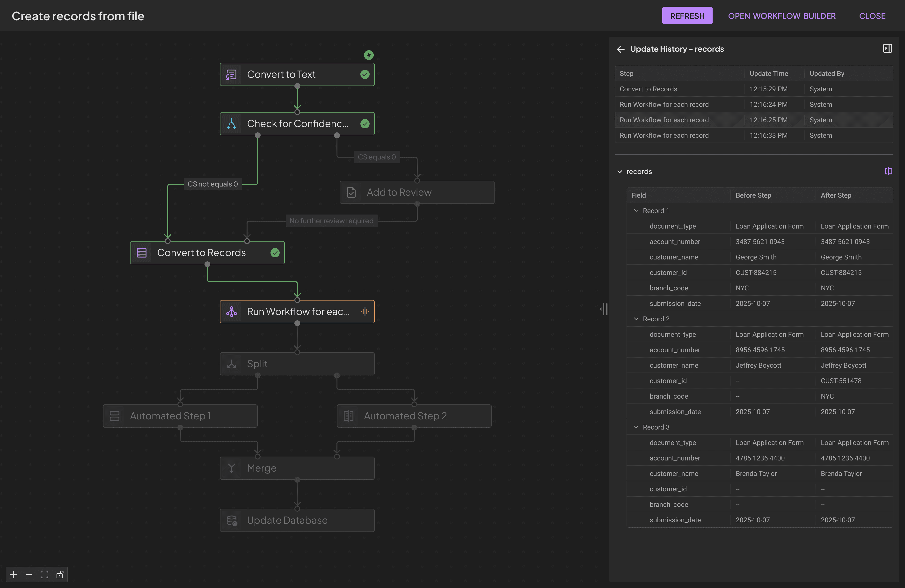
Task: Collapse the Update History side panel
Action: coord(888,48)
